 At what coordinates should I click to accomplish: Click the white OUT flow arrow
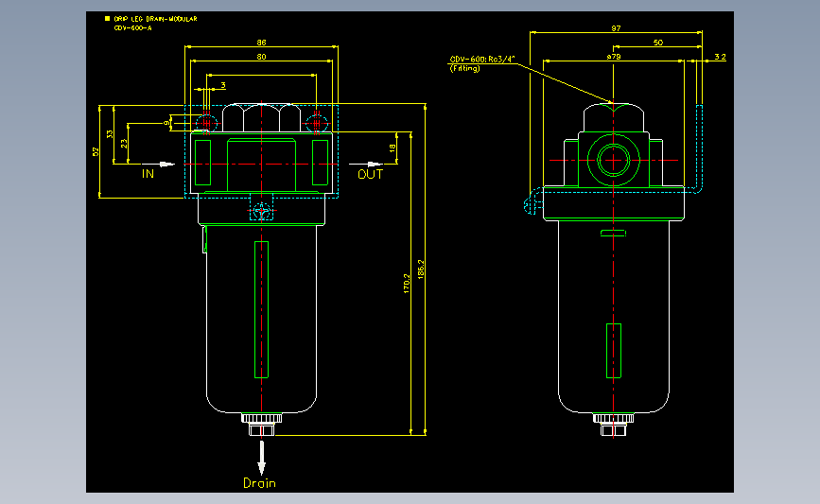coord(366,164)
